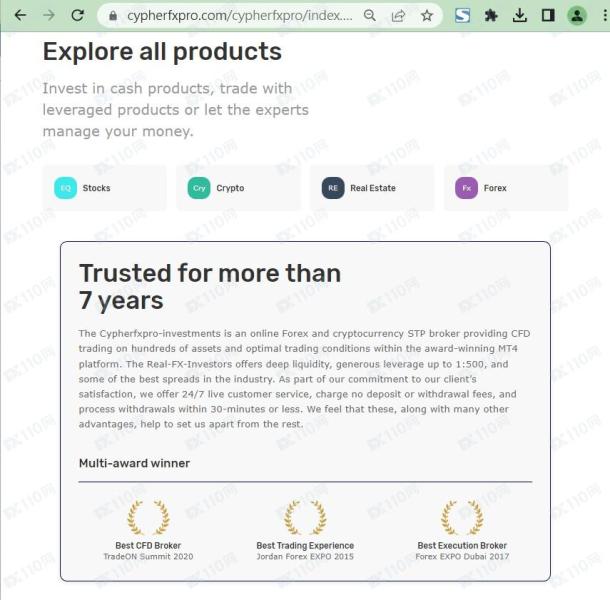Click the address bar URL text
This screenshot has width=610, height=600.
coord(240,16)
